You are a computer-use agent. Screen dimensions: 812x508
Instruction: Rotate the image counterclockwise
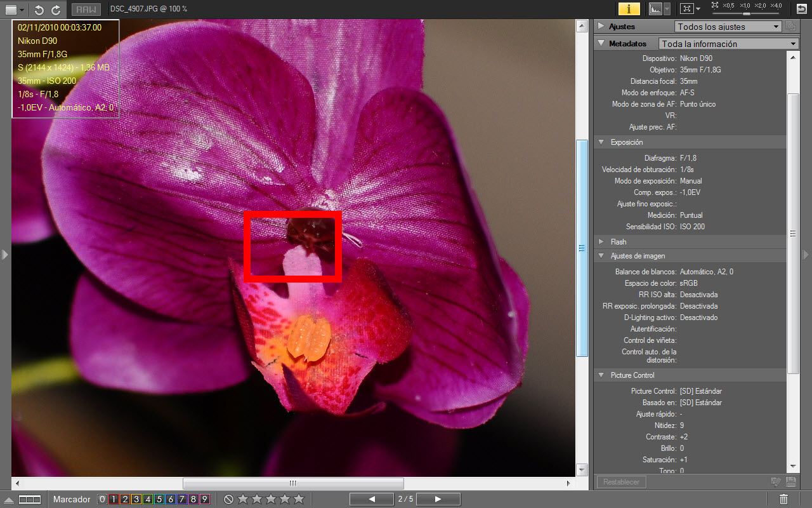[39, 10]
